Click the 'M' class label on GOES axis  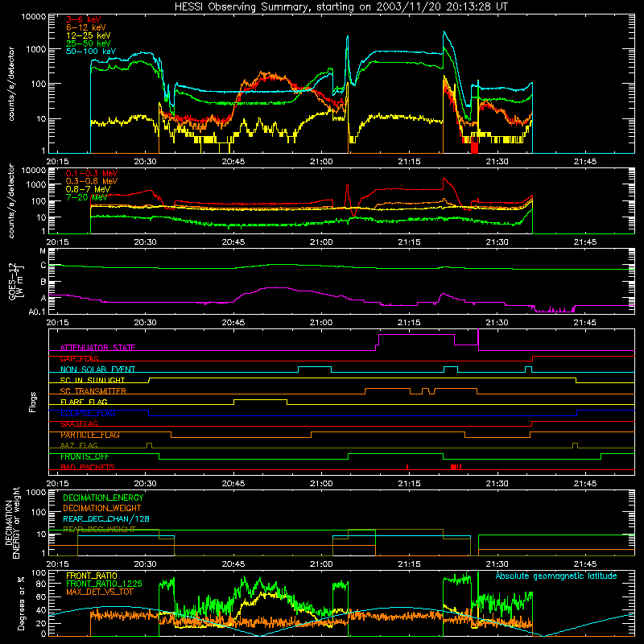pos(43,251)
